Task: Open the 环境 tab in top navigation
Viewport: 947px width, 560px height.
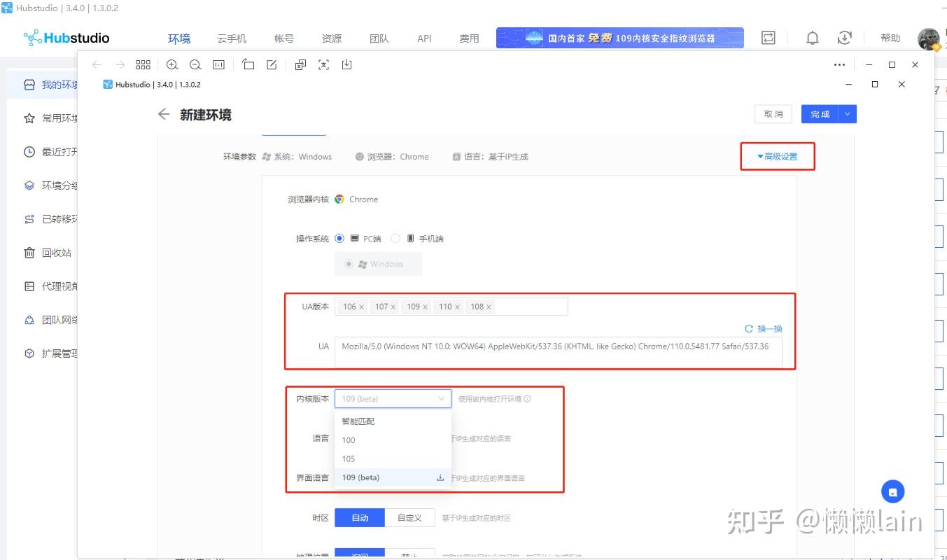Action: (179, 38)
